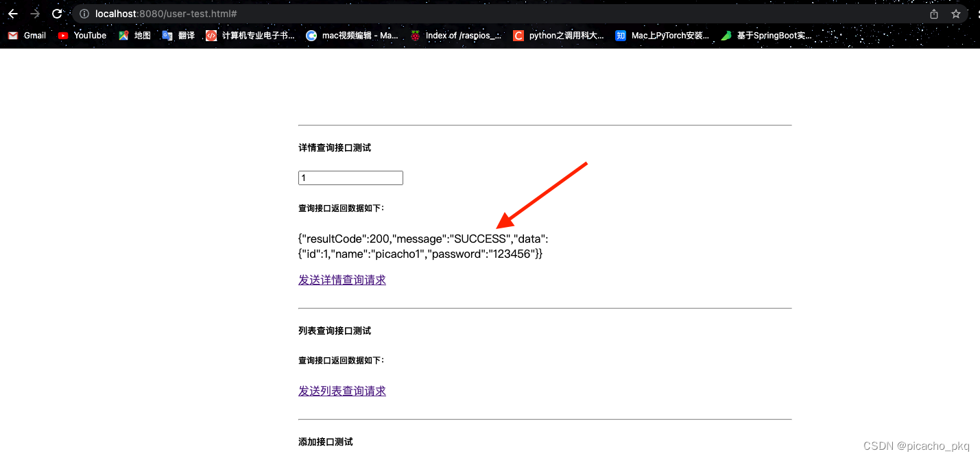Screen dimensions: 980x458
Task: Open Mac上PyTorch安装 bookmark
Action: click(x=662, y=36)
